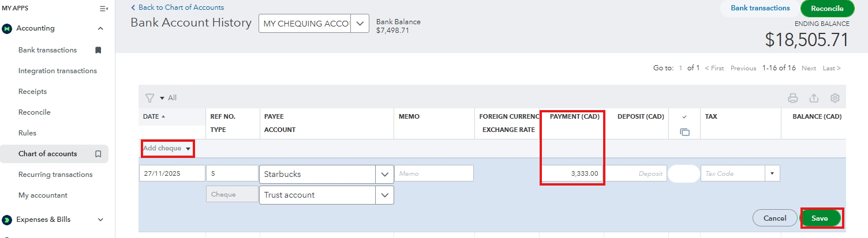Open the Trust account dropdown
Image resolution: width=868 pixels, height=238 pixels.
(384, 195)
